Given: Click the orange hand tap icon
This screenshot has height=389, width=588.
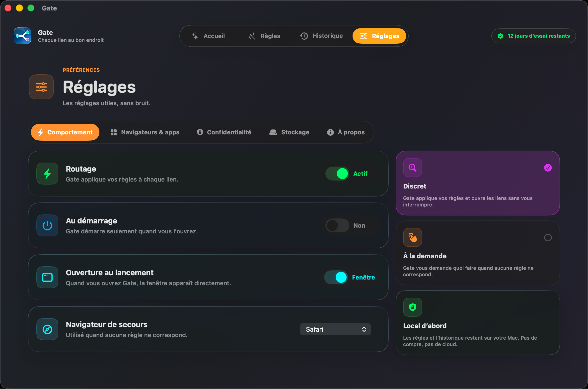Looking at the screenshot, I should pos(413,237).
